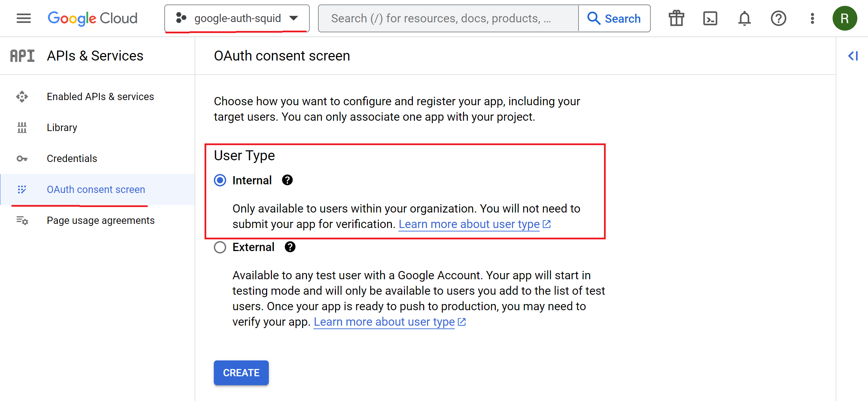Click the OAuth consent screen page title
Viewport: 868px width, 401px height.
282,56
